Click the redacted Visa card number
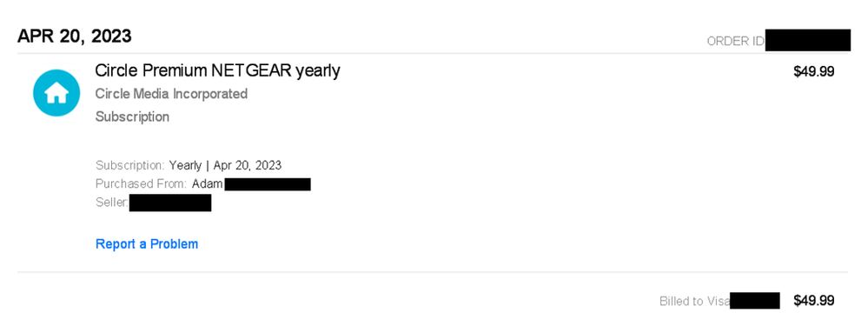 tap(754, 301)
